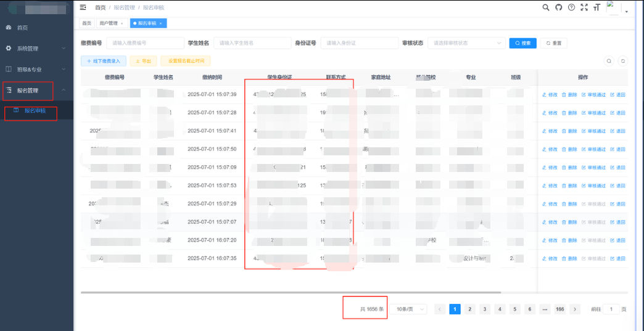Go to pagination page 6
The height and width of the screenshot is (331, 644).
tap(530, 309)
